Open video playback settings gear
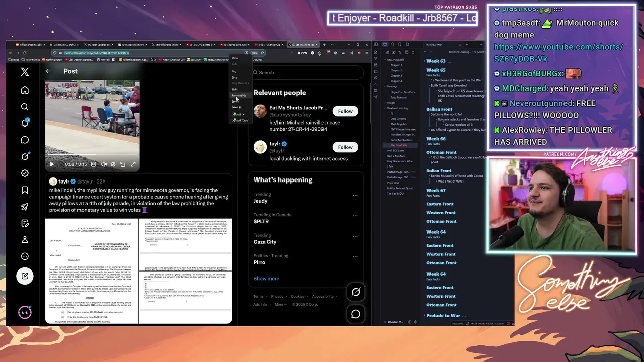The height and width of the screenshot is (362, 644). (113, 164)
